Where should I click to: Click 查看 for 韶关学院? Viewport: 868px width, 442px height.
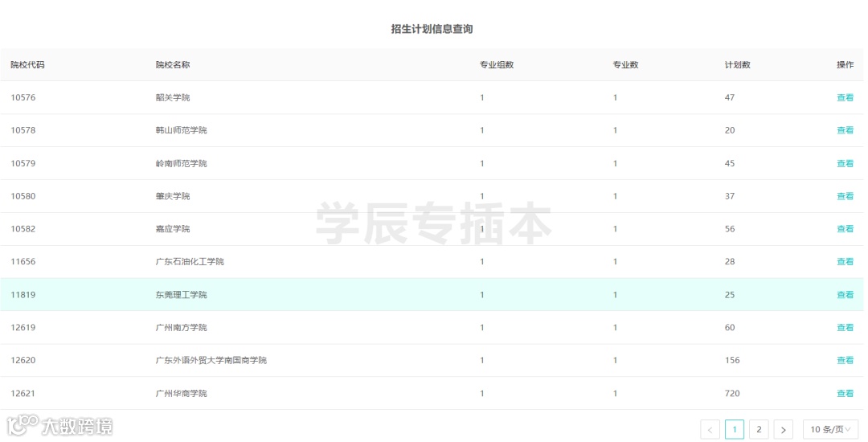click(x=845, y=97)
